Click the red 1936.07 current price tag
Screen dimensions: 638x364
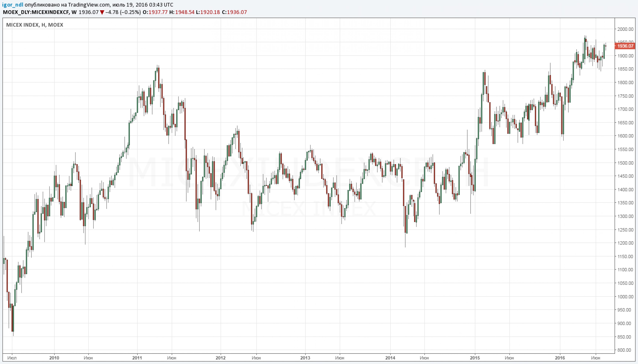coord(625,46)
